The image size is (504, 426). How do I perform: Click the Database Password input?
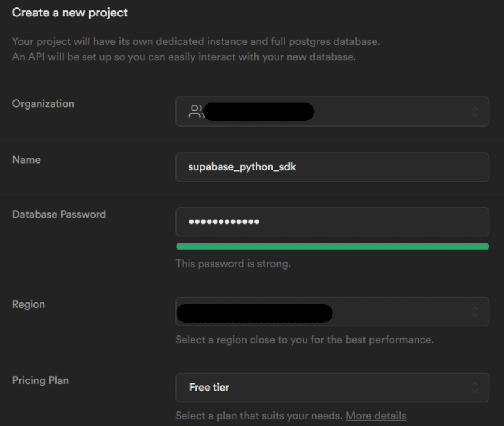pyautogui.click(x=332, y=222)
